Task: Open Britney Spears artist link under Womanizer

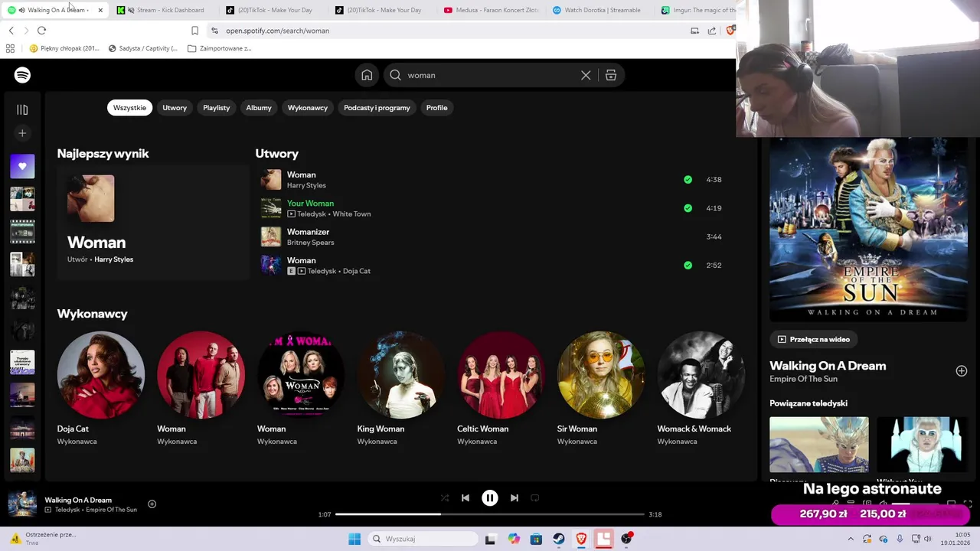Action: [x=310, y=243]
